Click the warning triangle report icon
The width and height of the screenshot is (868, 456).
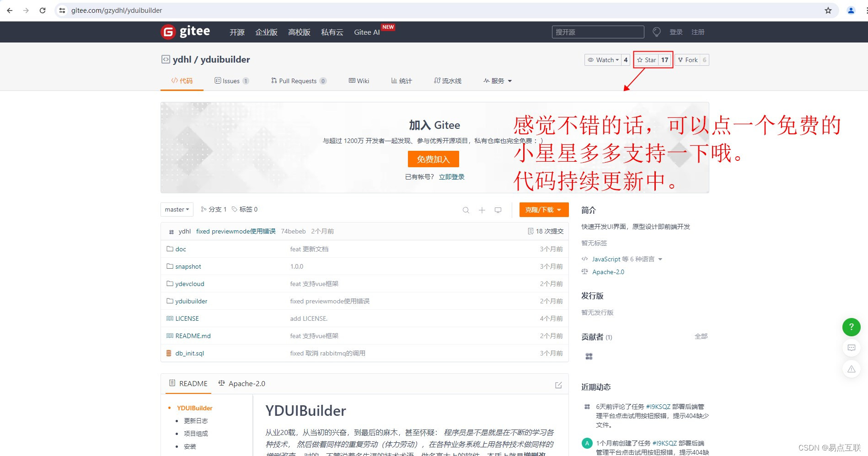click(x=851, y=369)
